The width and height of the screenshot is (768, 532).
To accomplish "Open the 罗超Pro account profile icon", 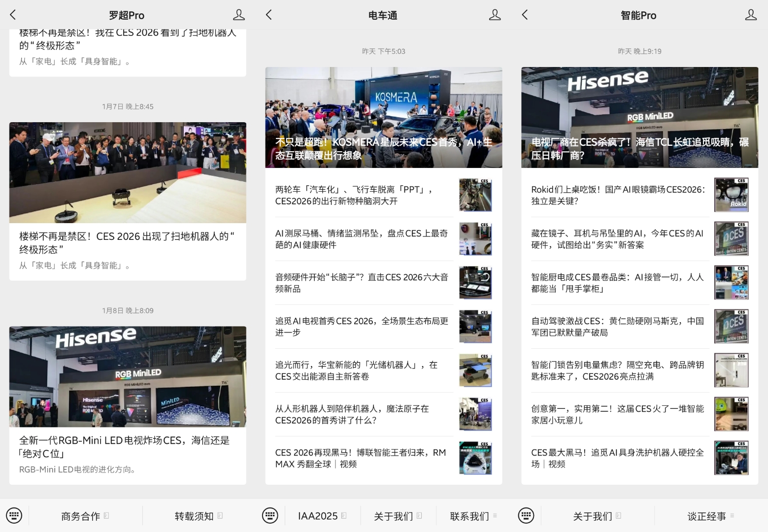I will coord(239,15).
